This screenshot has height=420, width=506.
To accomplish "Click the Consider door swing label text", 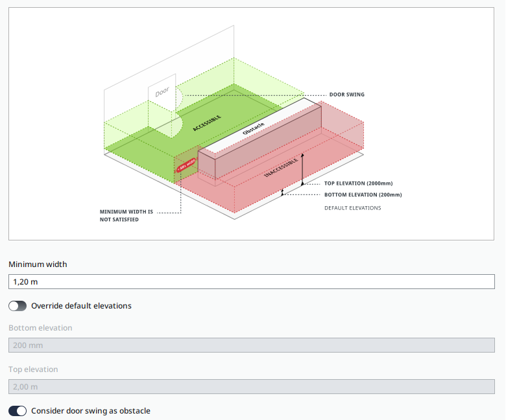I will [91, 411].
